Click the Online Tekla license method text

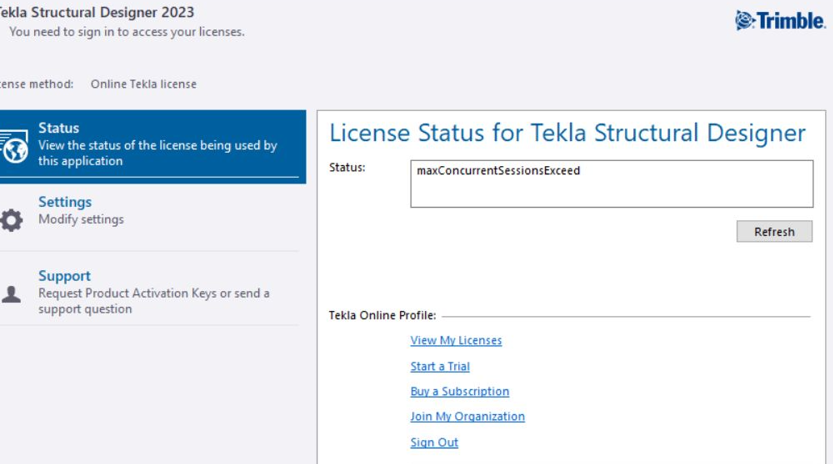143,84
